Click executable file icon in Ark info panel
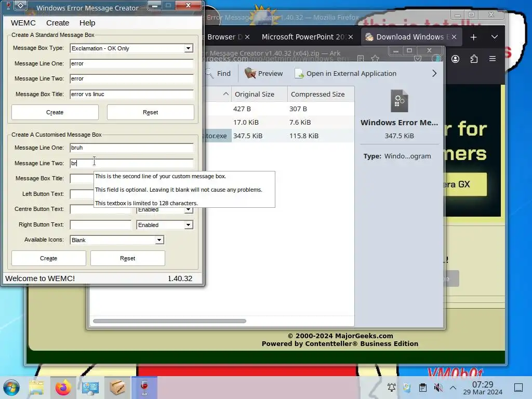Screen dimensions: 532x399 point(400,101)
